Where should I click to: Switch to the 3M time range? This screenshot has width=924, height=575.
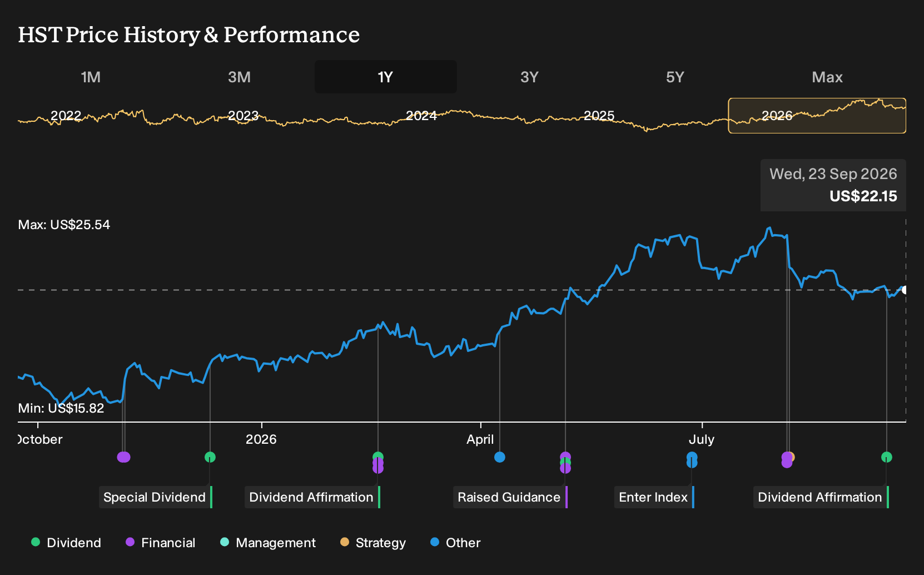239,77
